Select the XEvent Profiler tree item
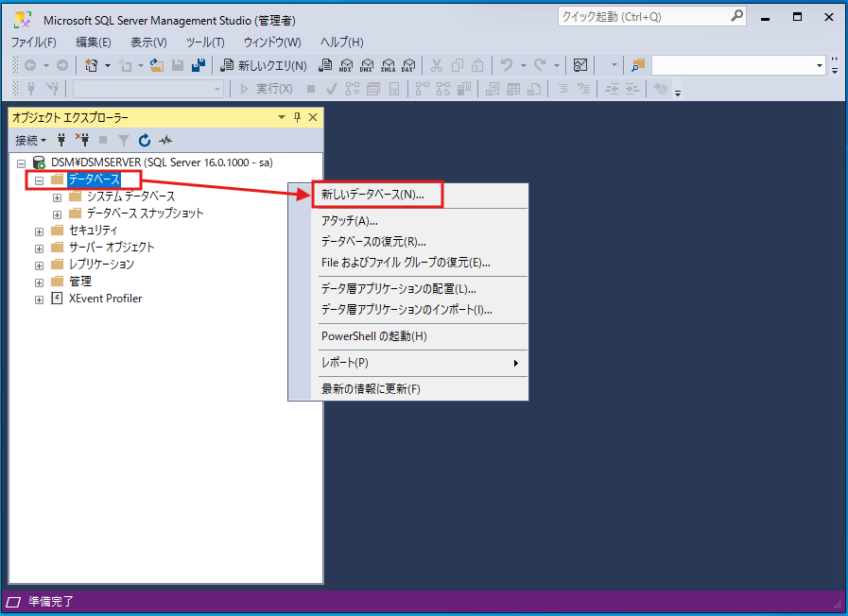The width and height of the screenshot is (848, 616). [106, 299]
